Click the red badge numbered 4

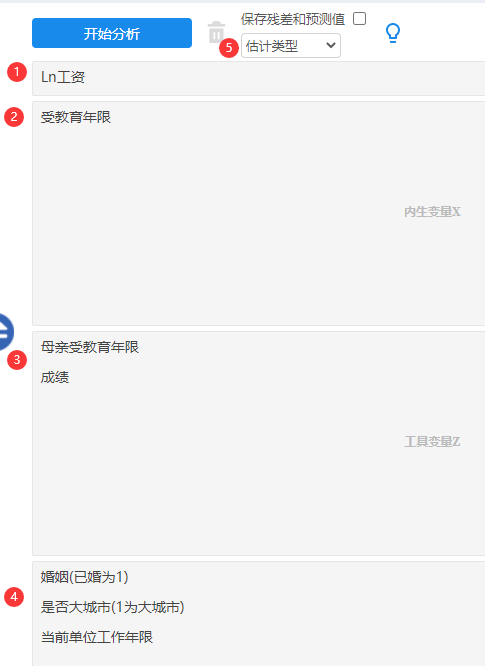point(14,597)
